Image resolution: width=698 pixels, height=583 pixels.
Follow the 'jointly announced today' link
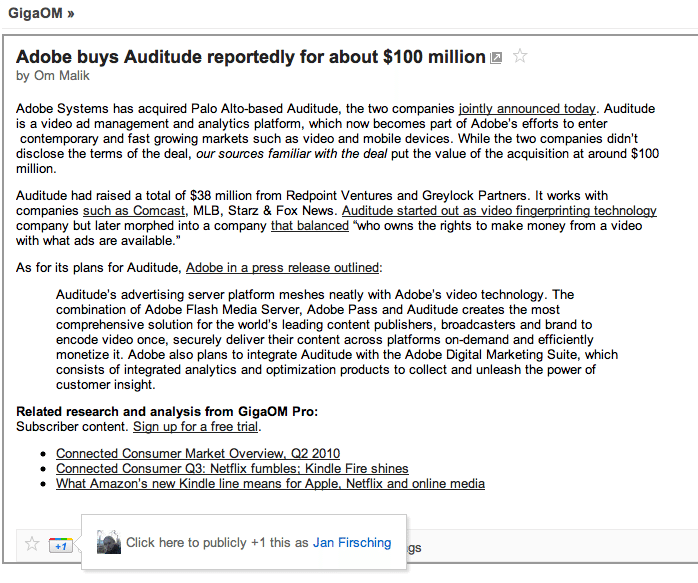pos(527,109)
